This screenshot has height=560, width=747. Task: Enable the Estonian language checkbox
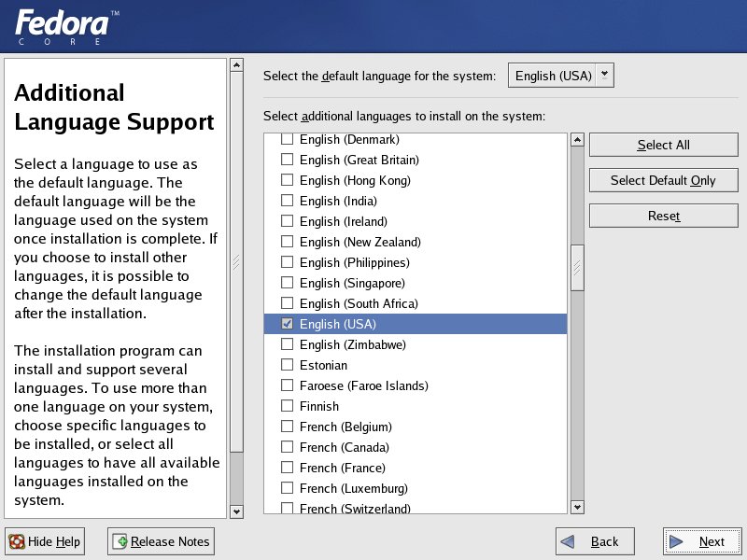point(288,365)
